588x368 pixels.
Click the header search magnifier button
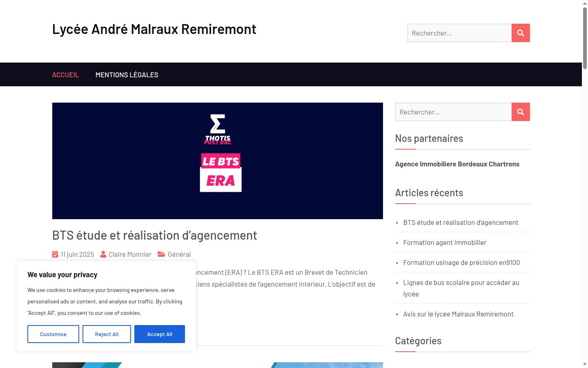coord(521,33)
